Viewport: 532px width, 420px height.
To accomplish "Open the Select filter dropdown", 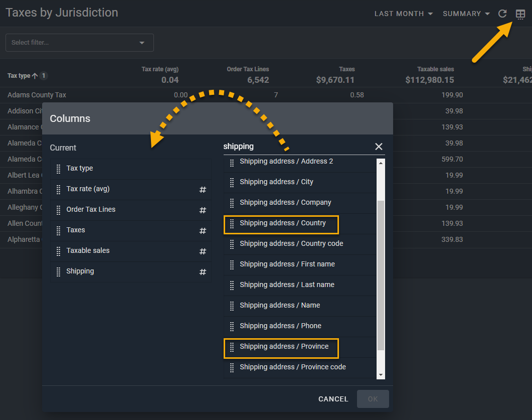I will pyautogui.click(x=79, y=43).
